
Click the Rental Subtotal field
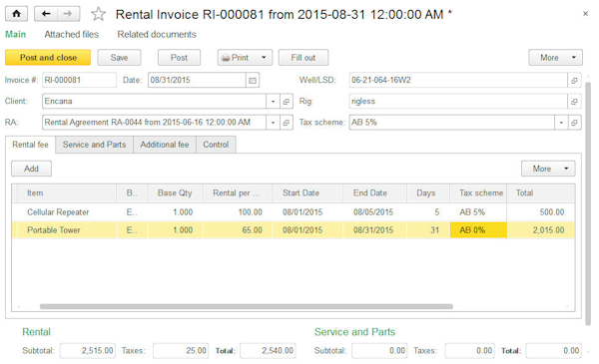click(x=88, y=351)
